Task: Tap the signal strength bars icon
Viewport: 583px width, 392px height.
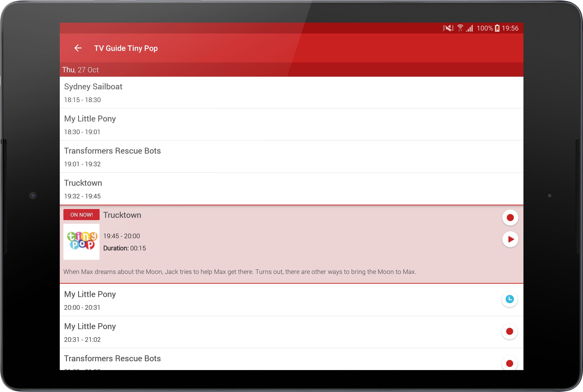Action: pyautogui.click(x=470, y=28)
